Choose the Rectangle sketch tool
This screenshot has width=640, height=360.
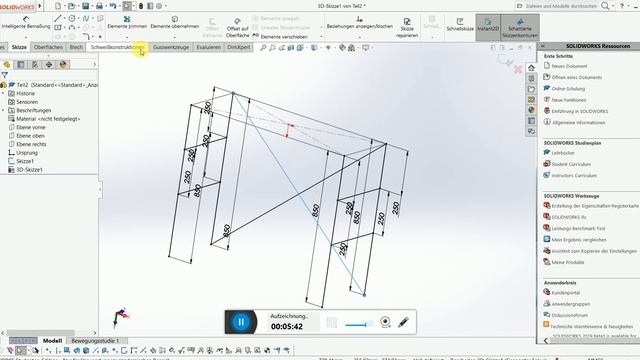coord(58,27)
